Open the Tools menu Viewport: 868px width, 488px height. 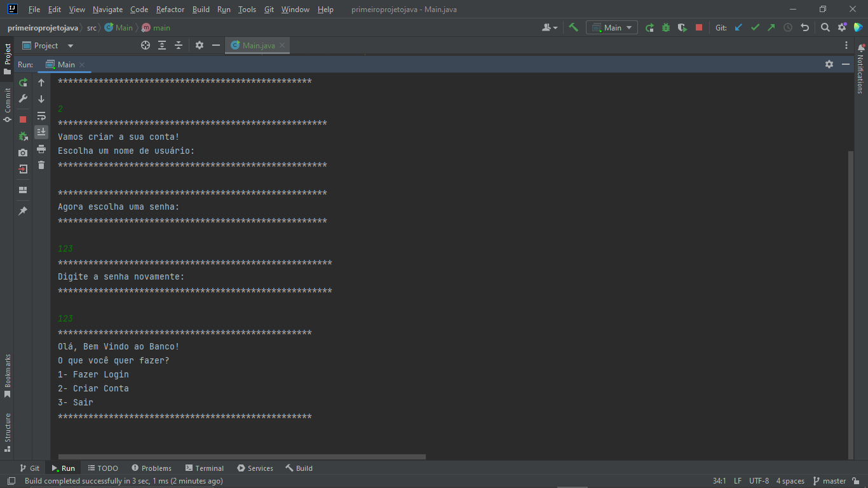click(247, 10)
